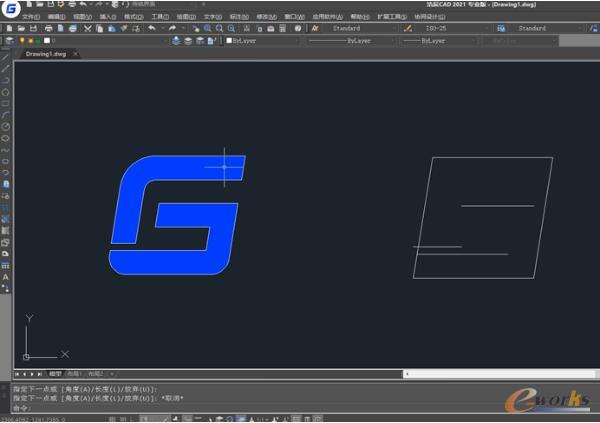Screen dimensions: 600x423
Task: Click the Redo arrow in main toolbar
Action: pyautogui.click(x=172, y=28)
